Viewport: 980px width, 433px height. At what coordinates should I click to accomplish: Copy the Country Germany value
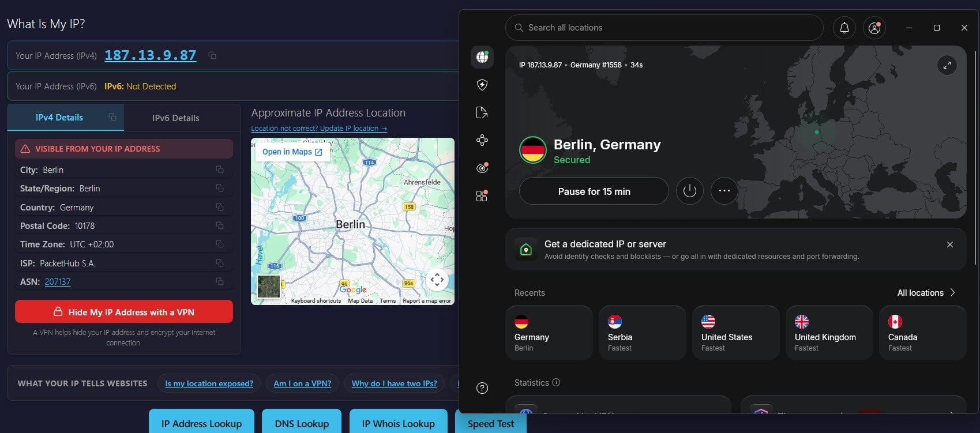click(x=220, y=207)
